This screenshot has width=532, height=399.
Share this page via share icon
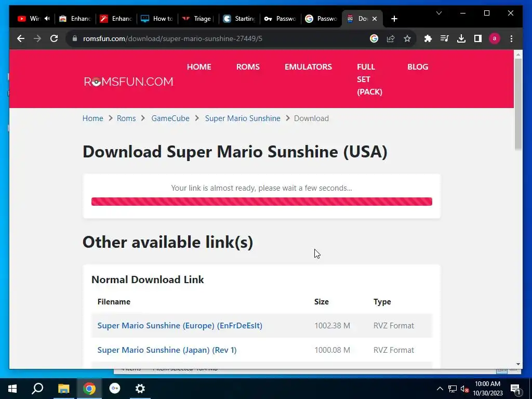391,38
